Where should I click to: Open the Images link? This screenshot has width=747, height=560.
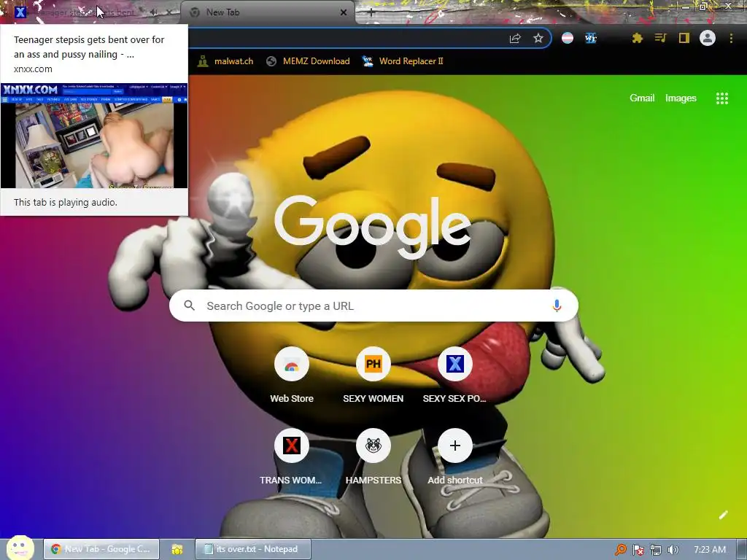click(x=681, y=98)
